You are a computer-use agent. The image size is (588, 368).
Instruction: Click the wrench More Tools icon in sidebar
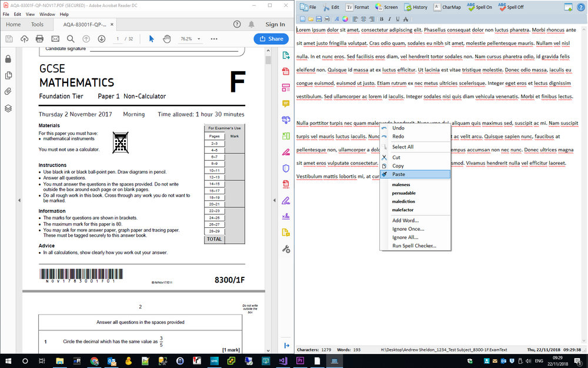(x=286, y=249)
